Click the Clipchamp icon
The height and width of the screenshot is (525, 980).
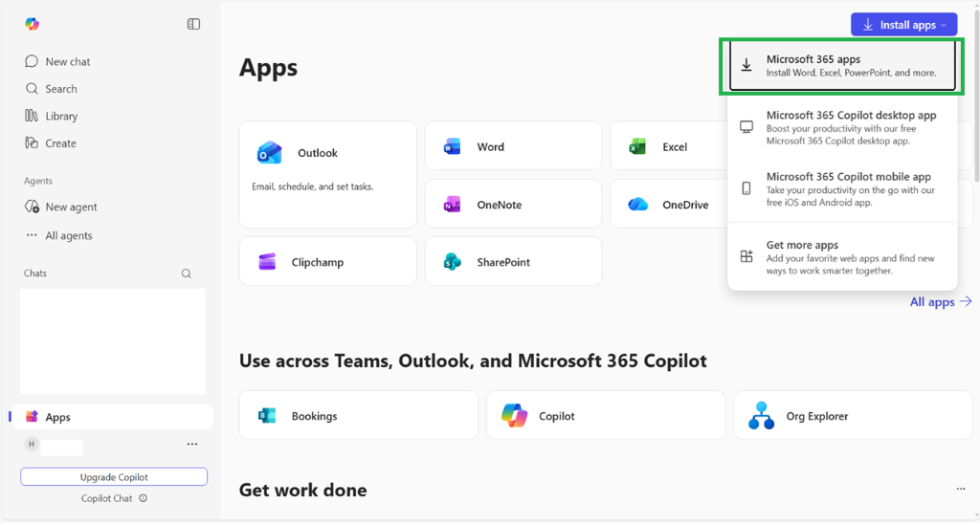(267, 262)
